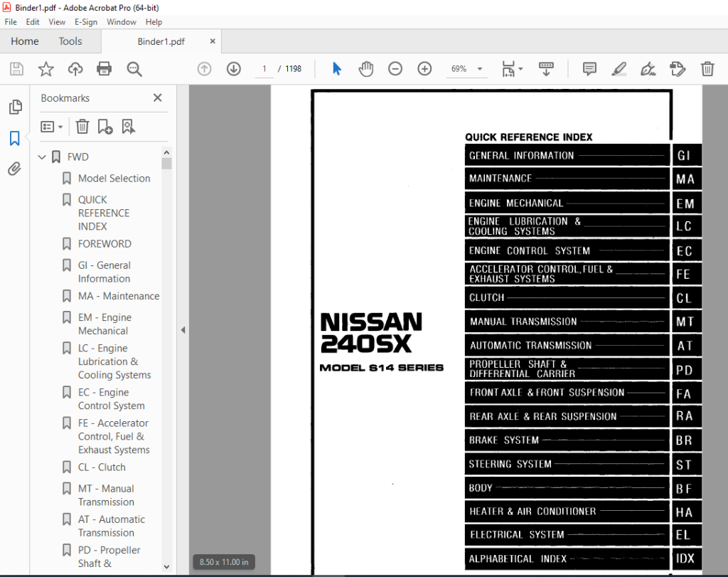
Task: Click the IDX tab on page
Action: [686, 559]
